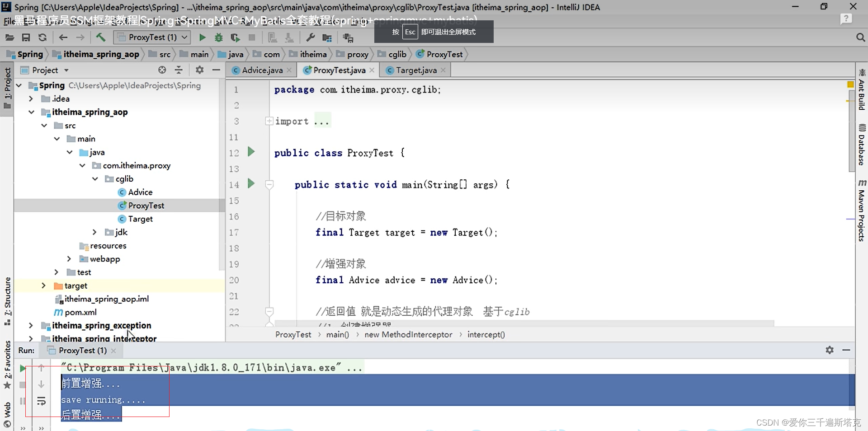Switch to the Advice.java tab
This screenshot has width=868, height=431.
coord(262,70)
